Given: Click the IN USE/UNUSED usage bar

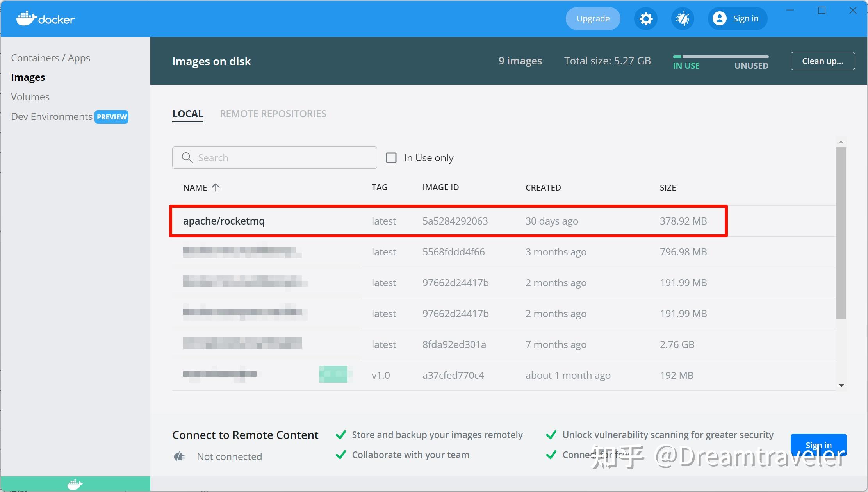Looking at the screenshot, I should 721,57.
